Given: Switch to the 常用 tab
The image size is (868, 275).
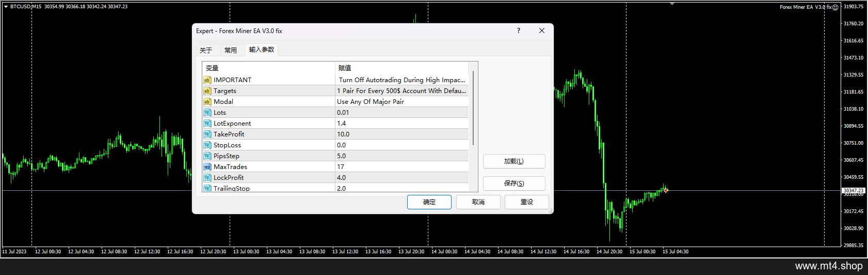Looking at the screenshot, I should 231,50.
